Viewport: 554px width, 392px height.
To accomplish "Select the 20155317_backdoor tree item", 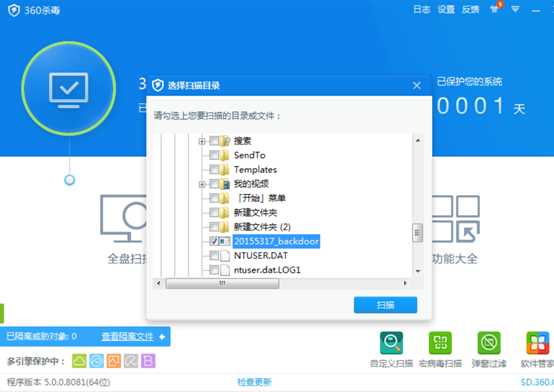I will (276, 241).
